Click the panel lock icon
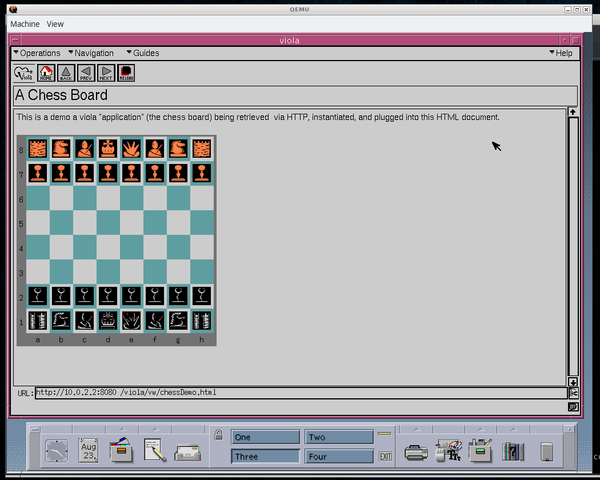 [218, 435]
